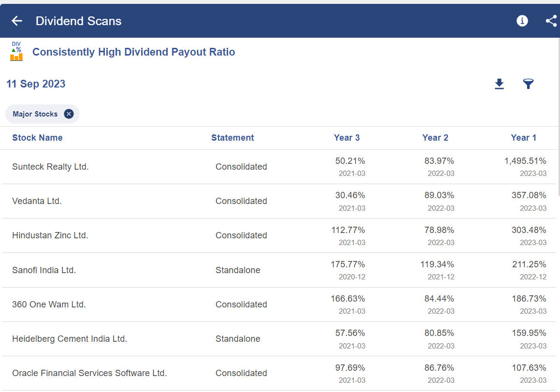Open Hindustan Zinc Ltd. stock
Image resolution: width=560 pixels, height=392 pixels.
(x=50, y=235)
